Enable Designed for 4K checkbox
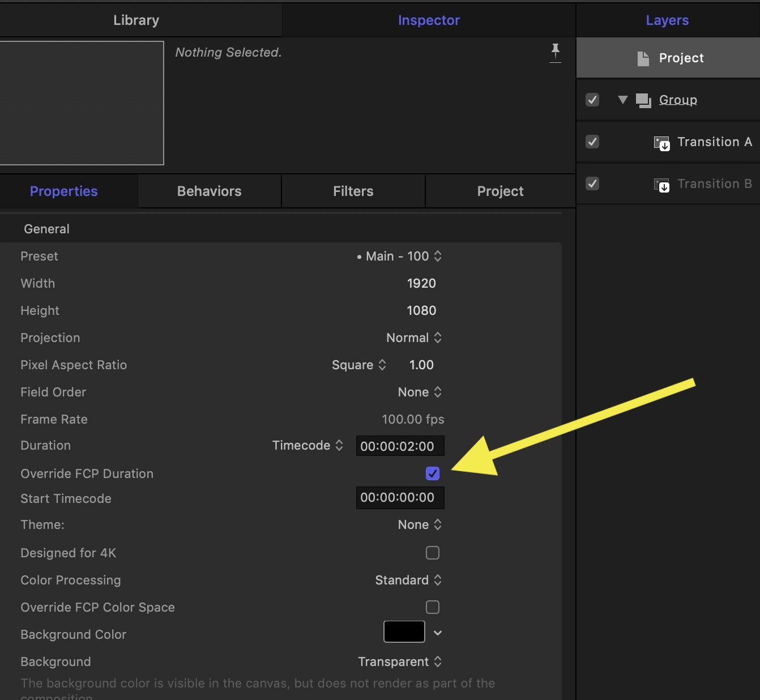This screenshot has height=700, width=760. pyautogui.click(x=433, y=553)
